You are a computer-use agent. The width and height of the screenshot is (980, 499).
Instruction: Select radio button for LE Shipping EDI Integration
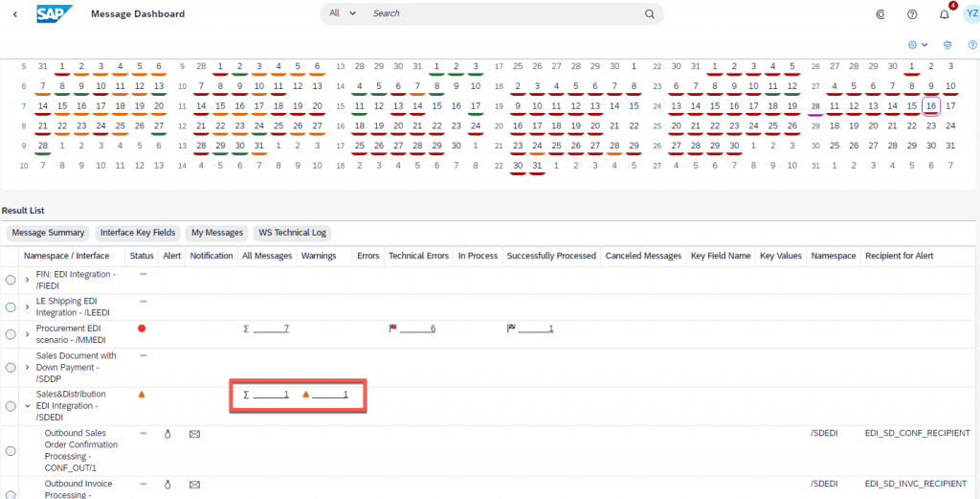pyautogui.click(x=11, y=307)
